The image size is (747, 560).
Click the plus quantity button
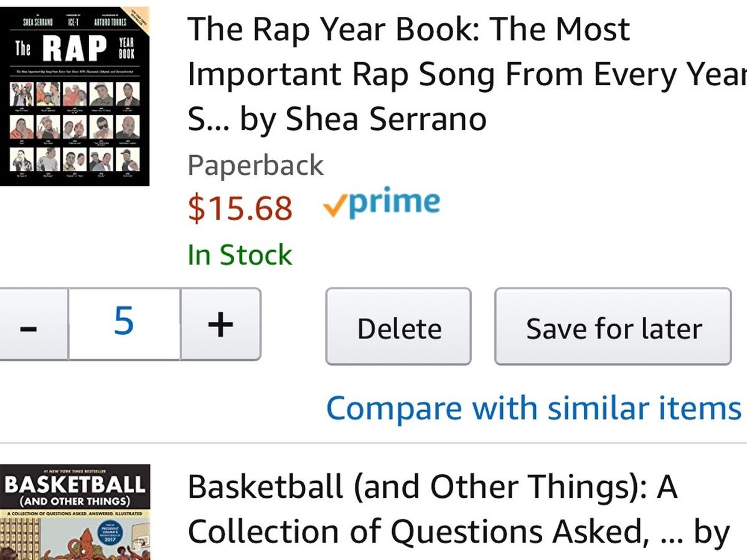click(220, 324)
